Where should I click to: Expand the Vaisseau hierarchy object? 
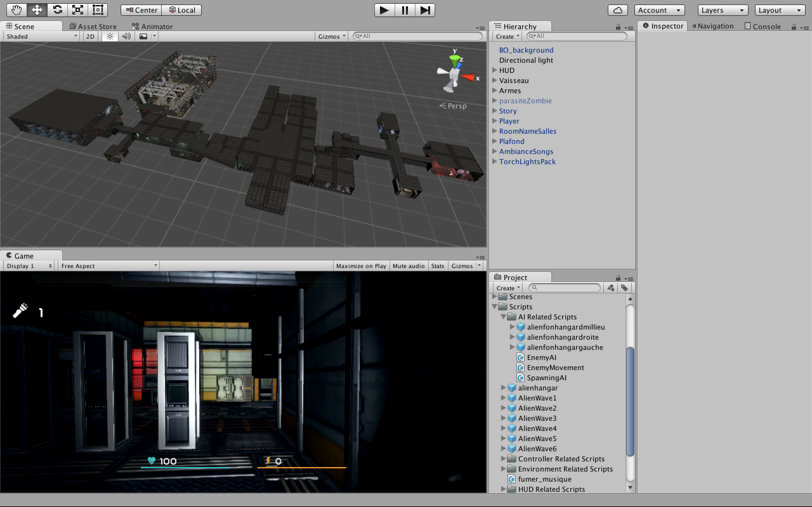point(494,80)
